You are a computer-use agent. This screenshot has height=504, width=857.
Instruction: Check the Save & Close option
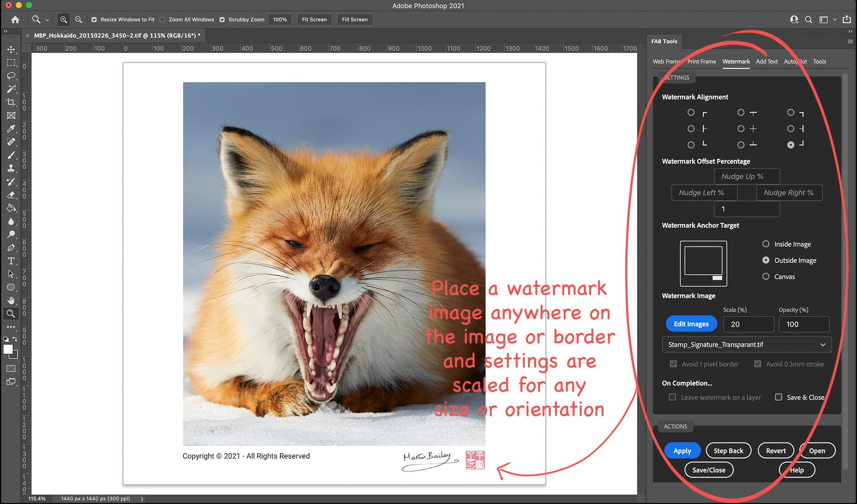(778, 397)
